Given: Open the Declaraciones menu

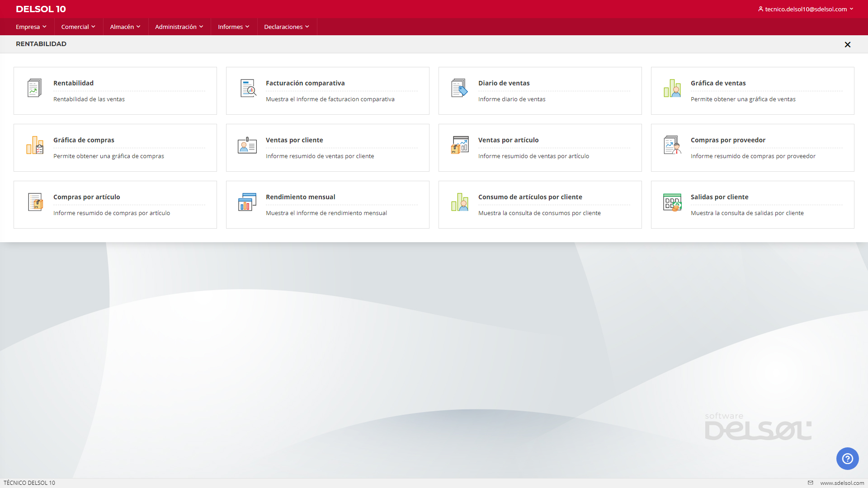Looking at the screenshot, I should point(286,27).
